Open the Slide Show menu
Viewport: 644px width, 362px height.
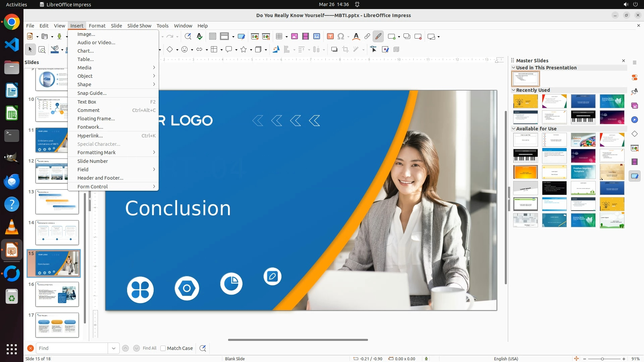point(139,26)
